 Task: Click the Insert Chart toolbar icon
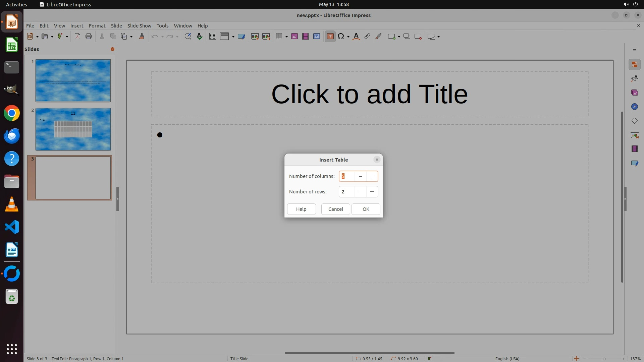pos(316,37)
